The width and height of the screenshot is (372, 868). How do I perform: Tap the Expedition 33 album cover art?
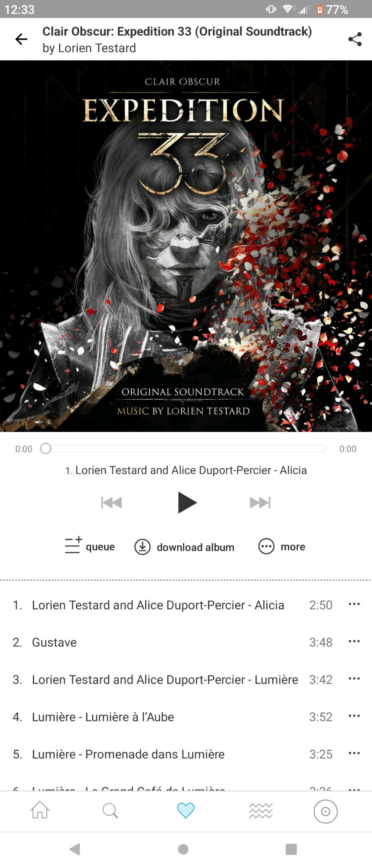pyautogui.click(x=186, y=246)
